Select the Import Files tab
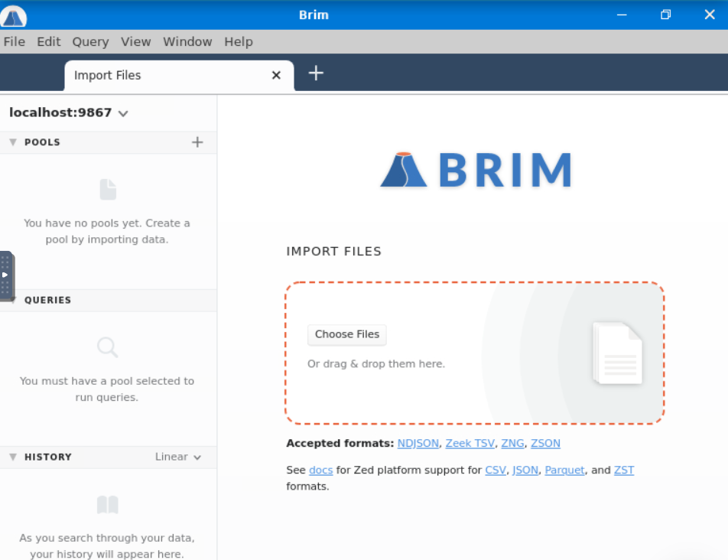Image resolution: width=728 pixels, height=560 pixels. click(179, 75)
